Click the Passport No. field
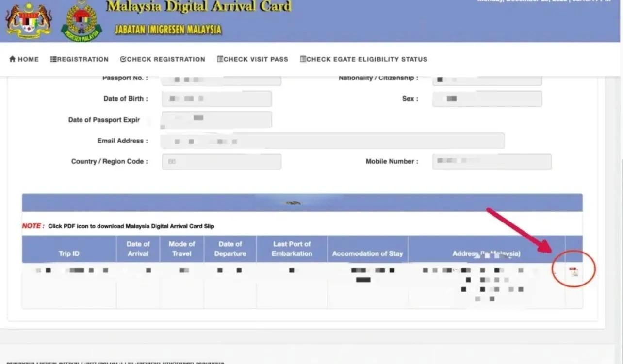623x364 pixels. click(221, 79)
